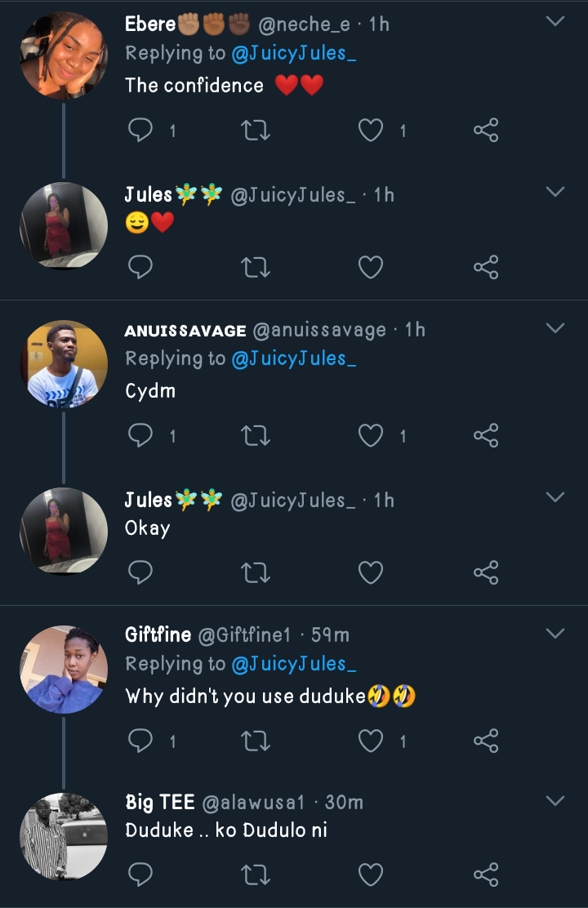Open dropdown arrow on Big TEE's tweet
Viewport: 588px width, 908px height.
555,800
